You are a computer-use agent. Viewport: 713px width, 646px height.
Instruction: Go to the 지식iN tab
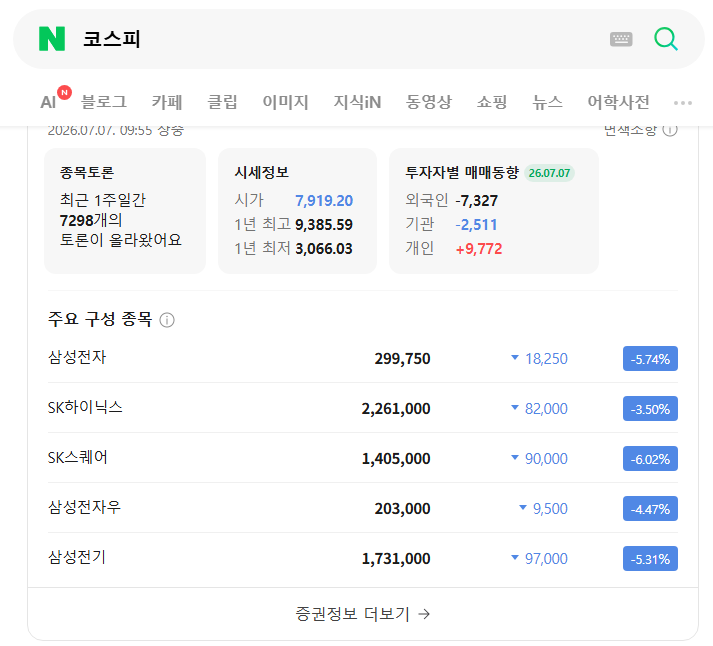pos(357,102)
